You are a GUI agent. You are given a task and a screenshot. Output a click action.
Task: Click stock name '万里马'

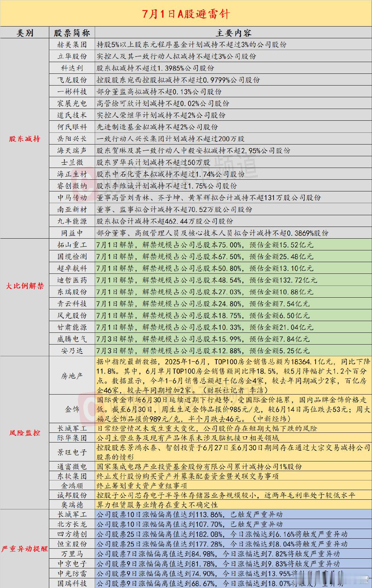[72, 554]
